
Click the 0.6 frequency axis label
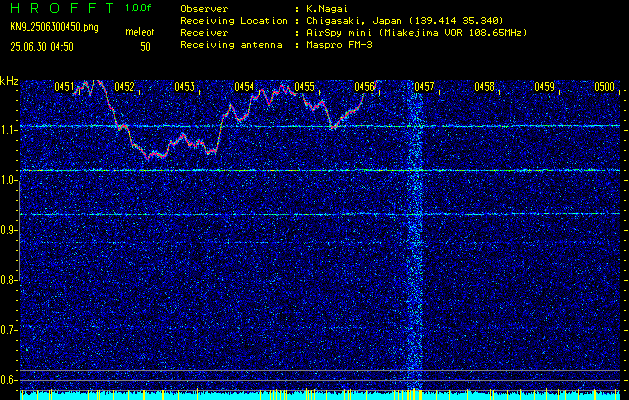coord(8,380)
